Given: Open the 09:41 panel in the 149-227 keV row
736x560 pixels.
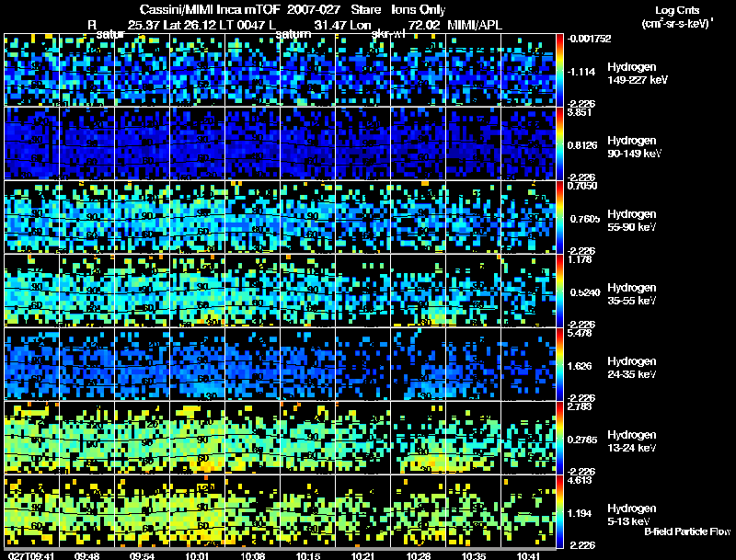Looking at the screenshot, I should (x=31, y=70).
